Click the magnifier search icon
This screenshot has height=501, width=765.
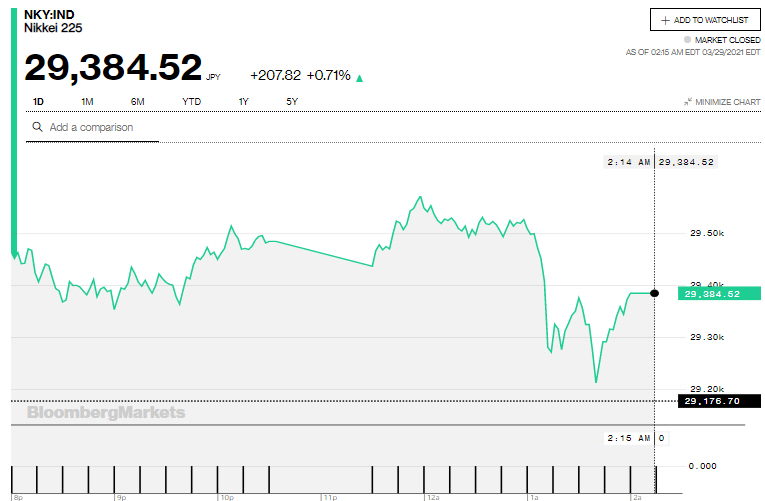click(x=37, y=128)
